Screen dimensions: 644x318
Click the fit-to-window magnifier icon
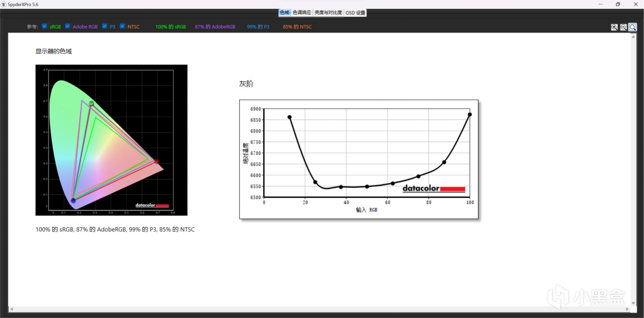[632, 27]
